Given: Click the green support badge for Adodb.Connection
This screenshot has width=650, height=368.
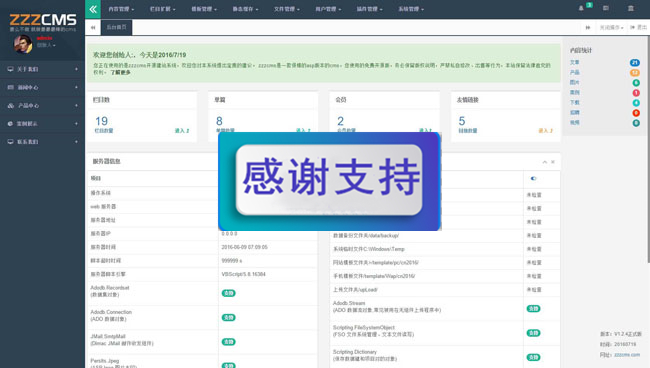Looking at the screenshot, I should (228, 317).
